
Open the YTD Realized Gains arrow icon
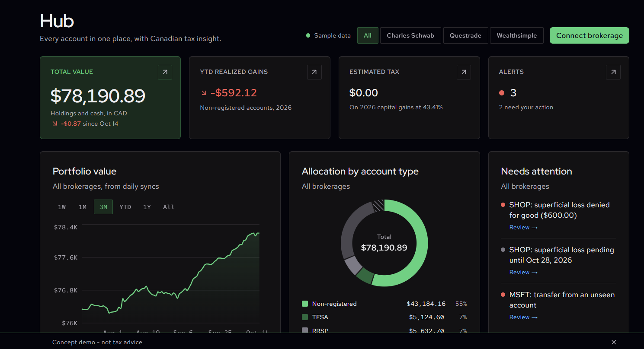(314, 72)
